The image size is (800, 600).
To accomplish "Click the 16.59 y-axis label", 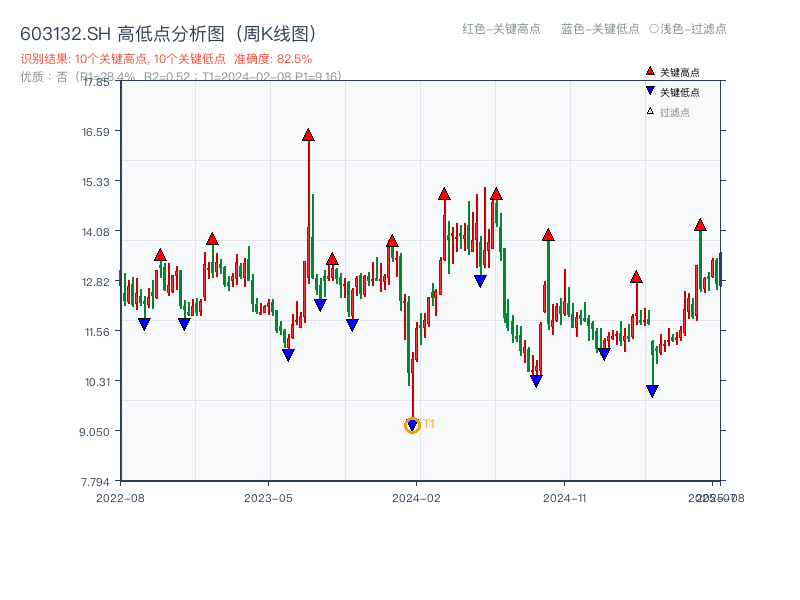I will pos(96,132).
